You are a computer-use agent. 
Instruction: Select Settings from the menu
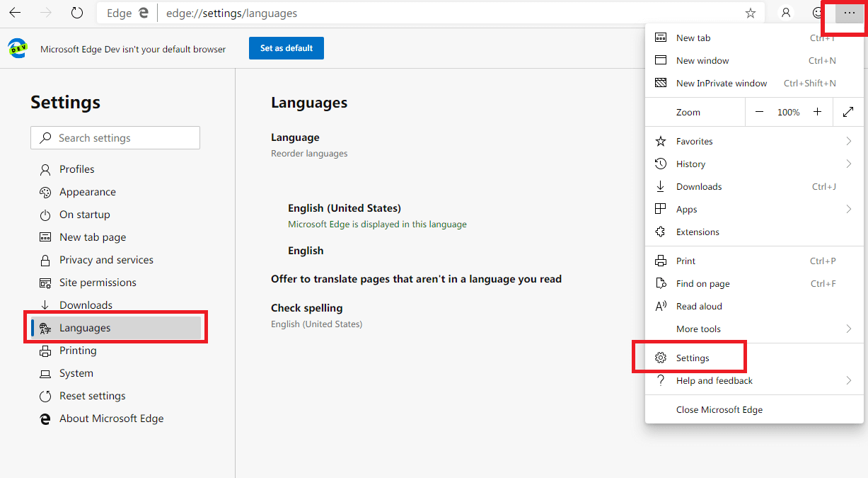pyautogui.click(x=693, y=357)
